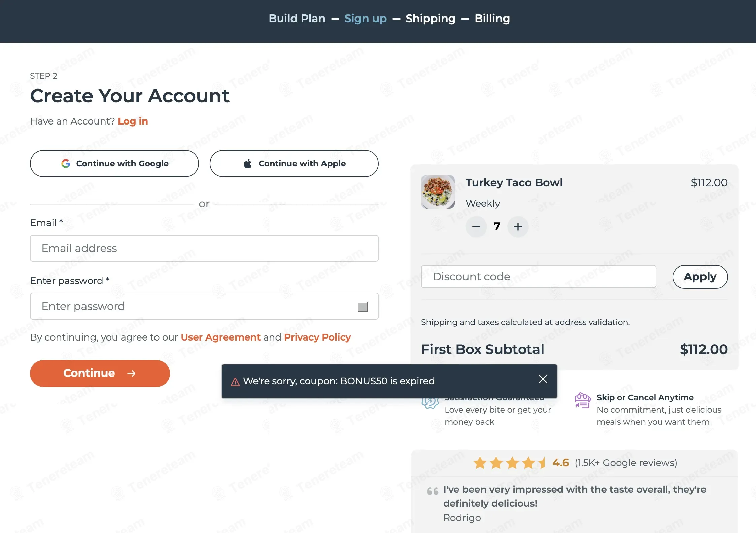Apply the discount code
This screenshot has height=533, width=756.
tap(700, 277)
